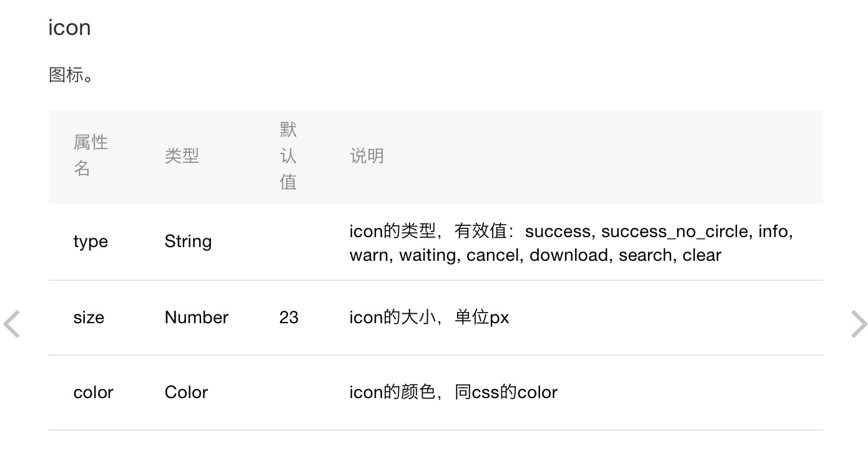
Task: Click the 说明 column header
Action: 367,155
